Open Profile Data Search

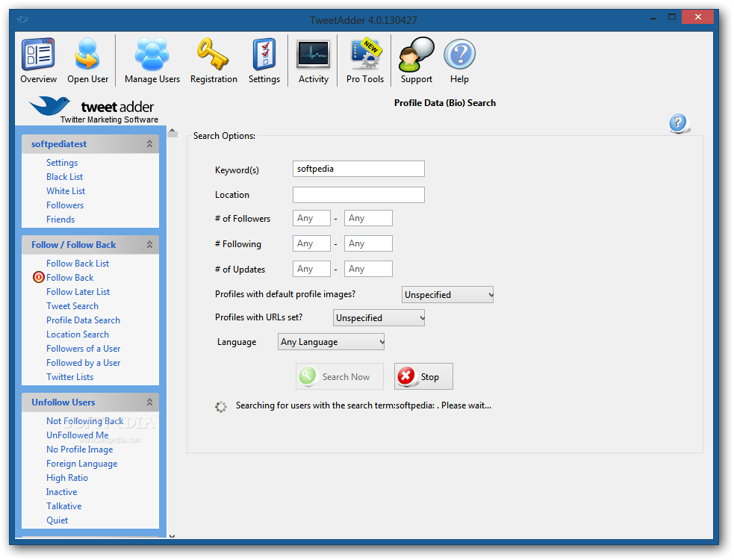pos(84,320)
